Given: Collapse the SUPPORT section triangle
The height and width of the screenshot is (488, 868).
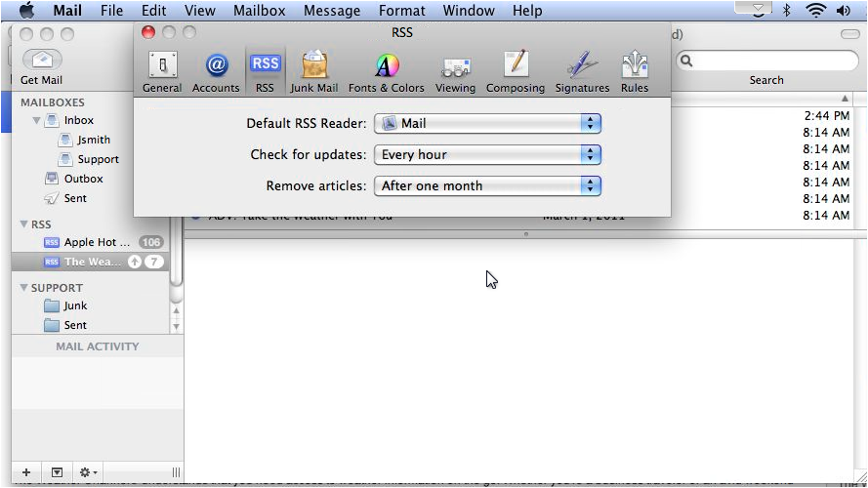Looking at the screenshot, I should pos(24,288).
